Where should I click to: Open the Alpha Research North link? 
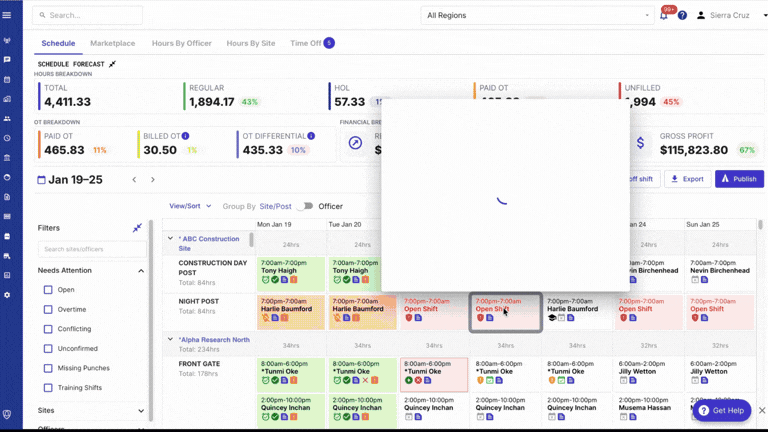tap(214, 339)
